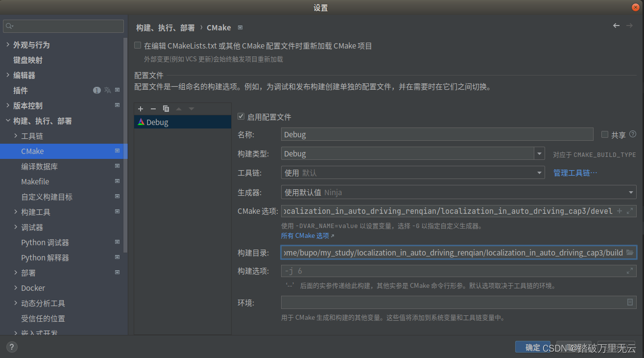Viewport: 644px width, 358px height.
Task: Move profile down arrow
Action: click(x=191, y=109)
